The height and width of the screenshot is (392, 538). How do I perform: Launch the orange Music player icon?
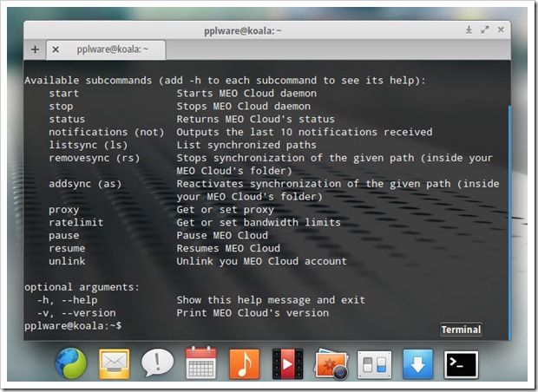[244, 363]
